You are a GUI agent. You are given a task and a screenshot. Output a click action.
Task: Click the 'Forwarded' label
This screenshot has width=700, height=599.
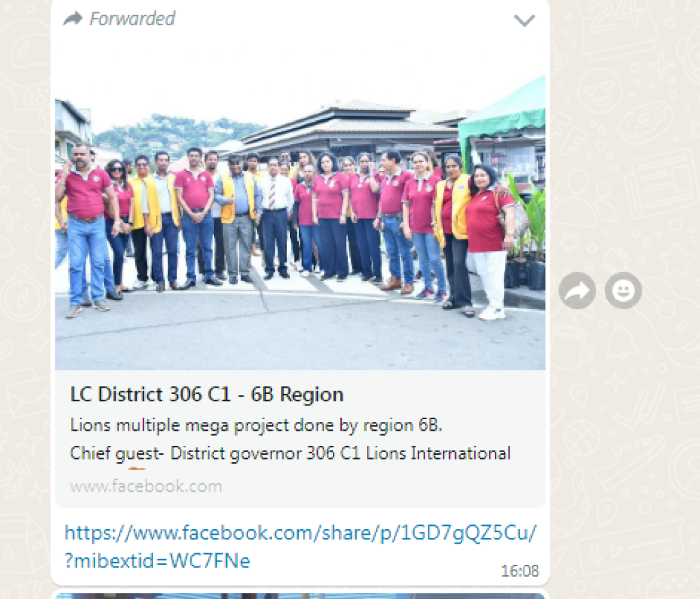pos(132,18)
